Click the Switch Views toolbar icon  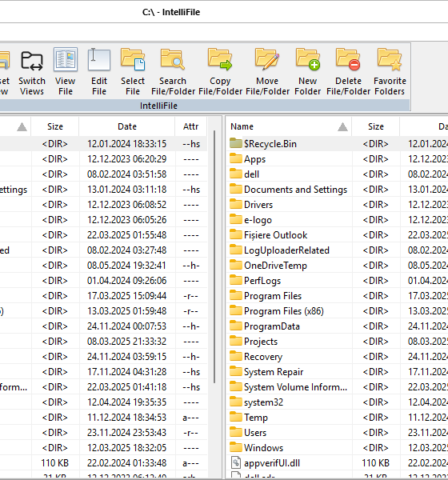(32, 60)
